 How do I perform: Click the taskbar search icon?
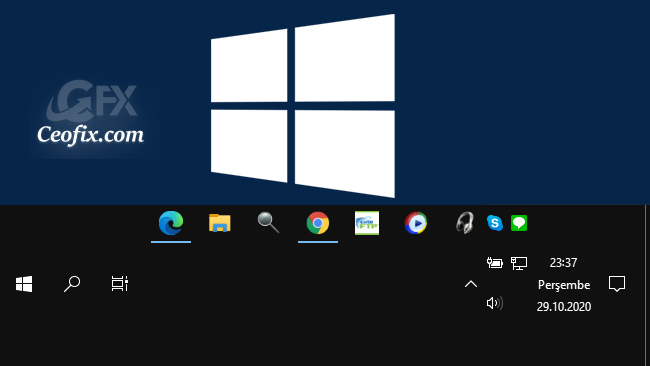tap(72, 284)
